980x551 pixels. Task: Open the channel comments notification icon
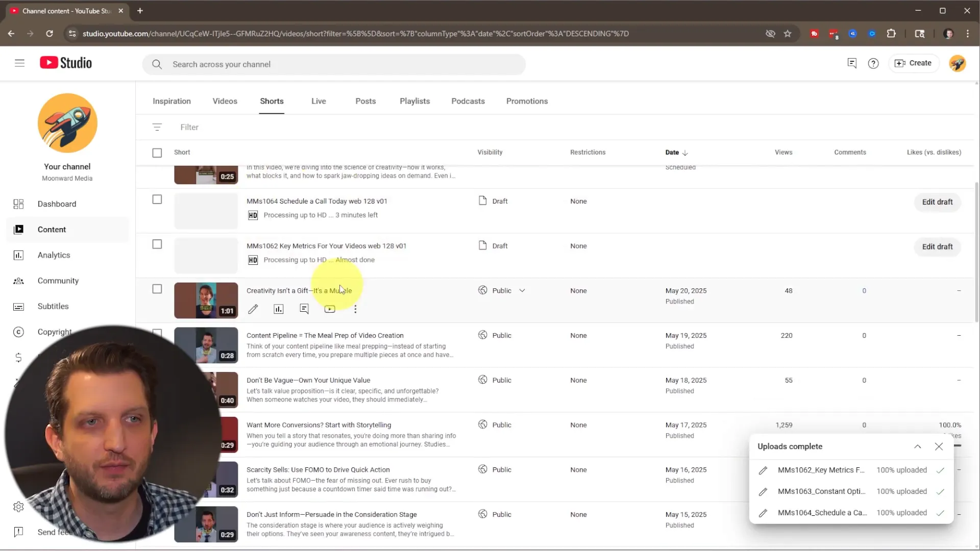tap(852, 63)
